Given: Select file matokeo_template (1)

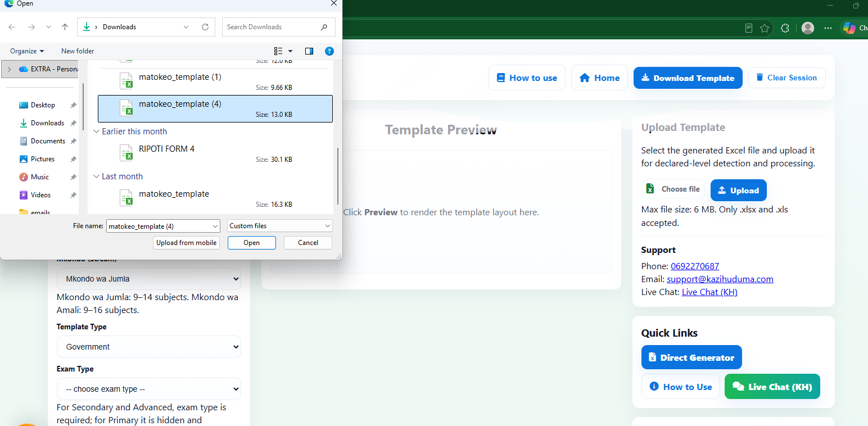Looking at the screenshot, I should pyautogui.click(x=215, y=81).
